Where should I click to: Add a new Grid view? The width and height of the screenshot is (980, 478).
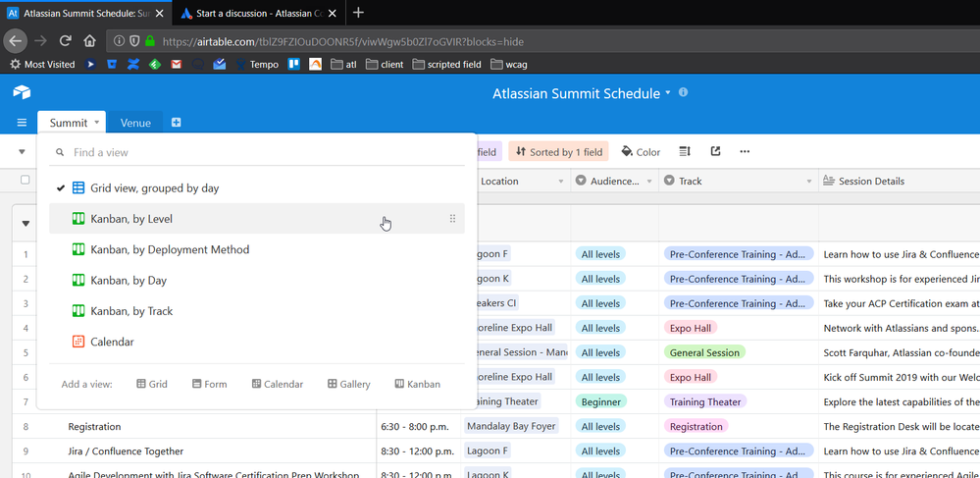152,384
